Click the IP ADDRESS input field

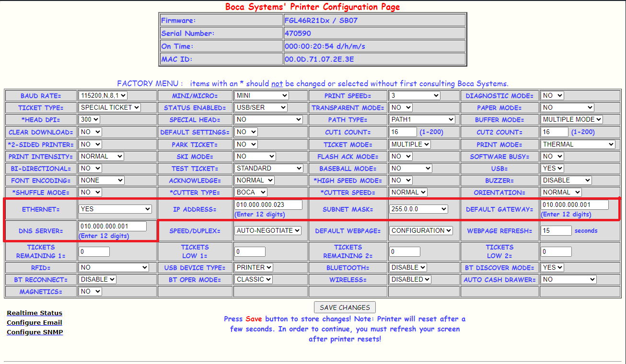[268, 205]
